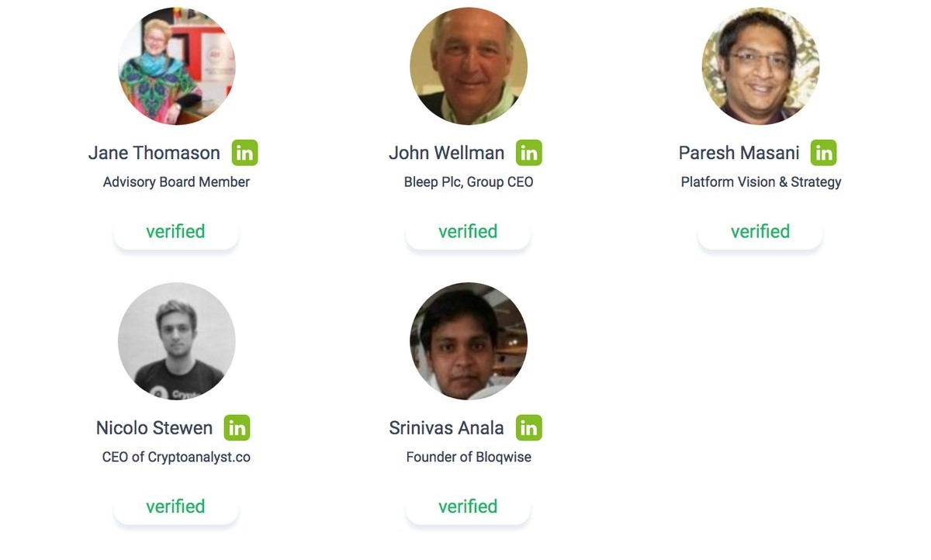Select the name Jane Thomason
The image size is (931, 560).
coord(154,153)
